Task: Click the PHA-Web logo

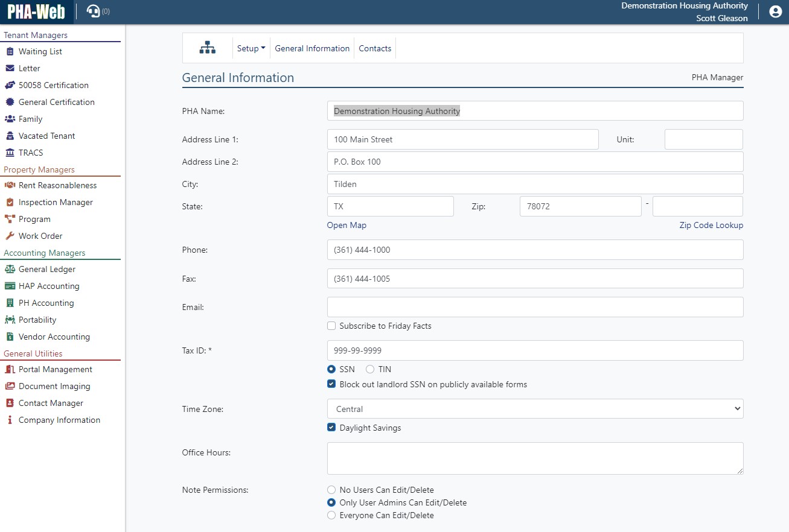Action: pos(36,11)
